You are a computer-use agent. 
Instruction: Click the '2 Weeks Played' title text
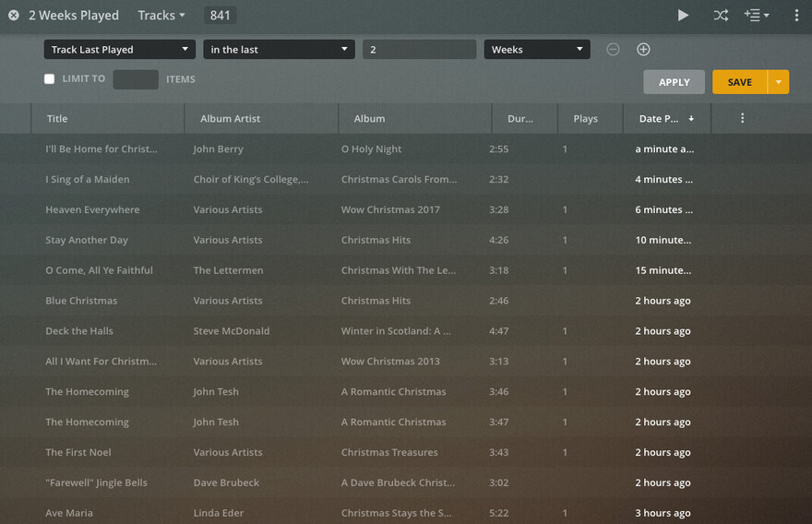(74, 16)
